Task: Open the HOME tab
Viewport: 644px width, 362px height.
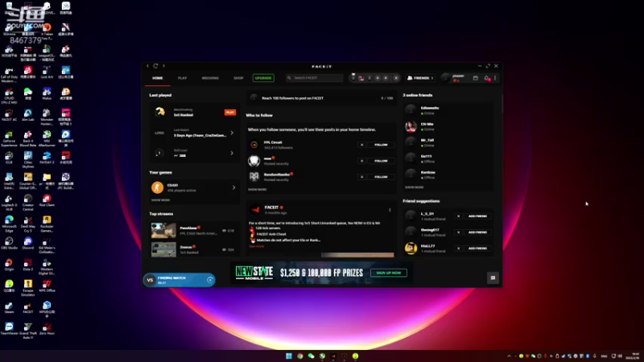Action: [158, 78]
